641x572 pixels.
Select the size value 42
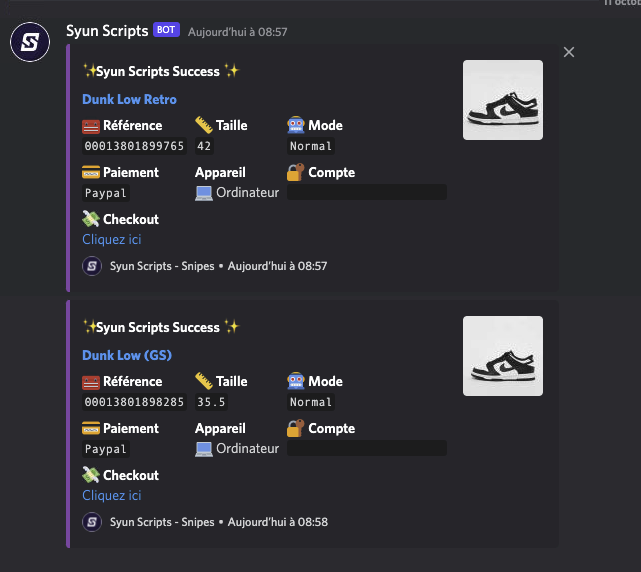pyautogui.click(x=204, y=146)
